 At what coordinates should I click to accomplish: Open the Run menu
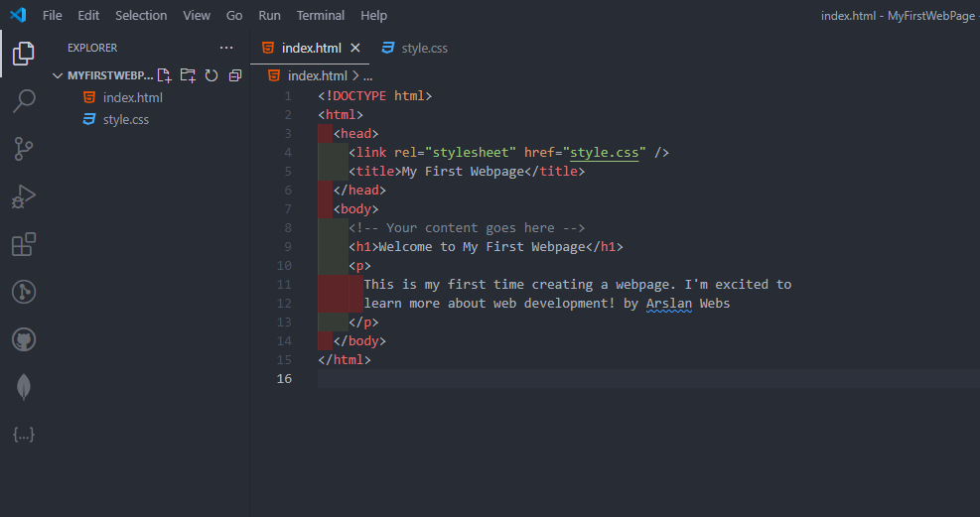click(x=269, y=15)
